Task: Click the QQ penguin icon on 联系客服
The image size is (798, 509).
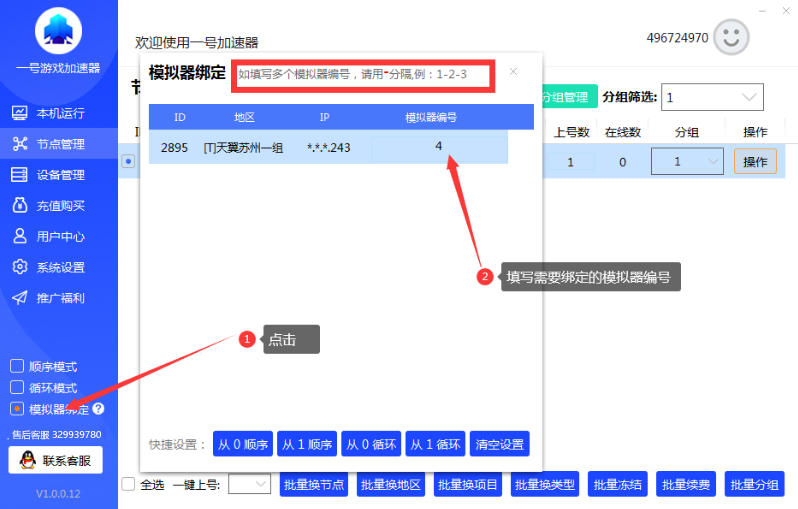Action: pyautogui.click(x=27, y=460)
